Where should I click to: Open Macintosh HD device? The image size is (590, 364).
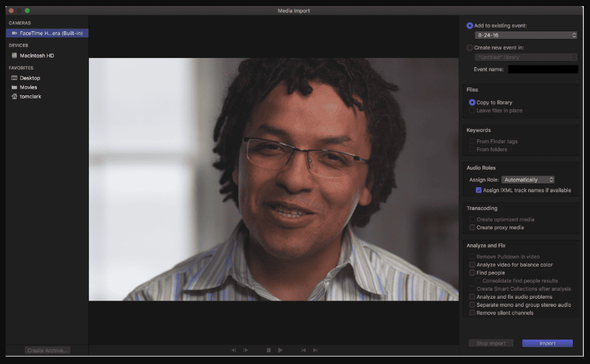[36, 55]
